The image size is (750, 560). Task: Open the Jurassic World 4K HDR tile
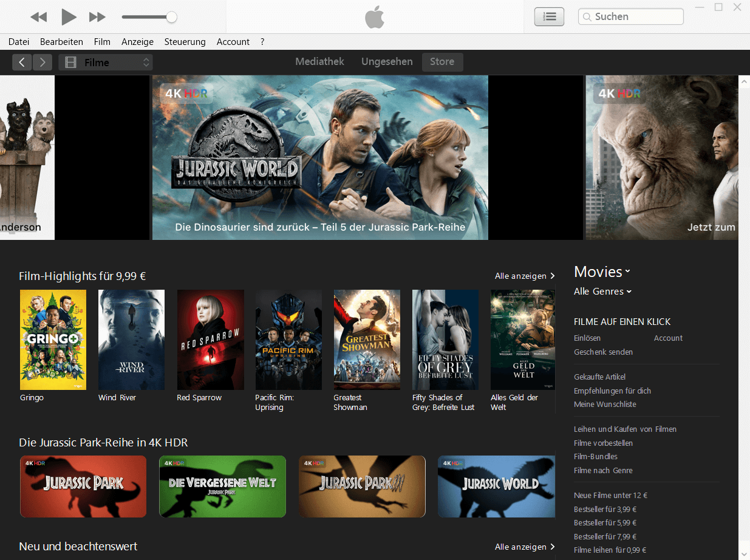coord(496,487)
